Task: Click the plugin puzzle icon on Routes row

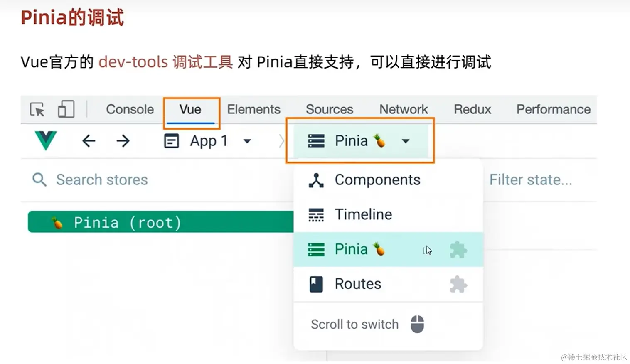Action: coord(458,284)
